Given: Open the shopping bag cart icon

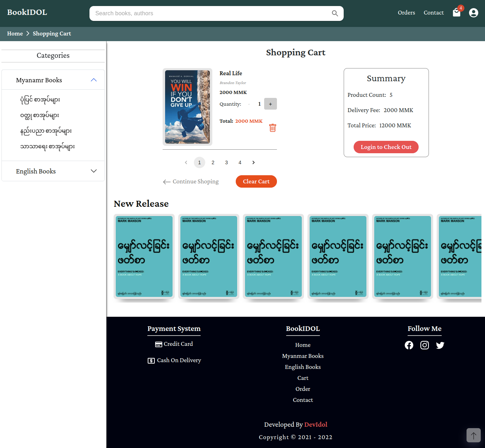Looking at the screenshot, I should tap(457, 13).
